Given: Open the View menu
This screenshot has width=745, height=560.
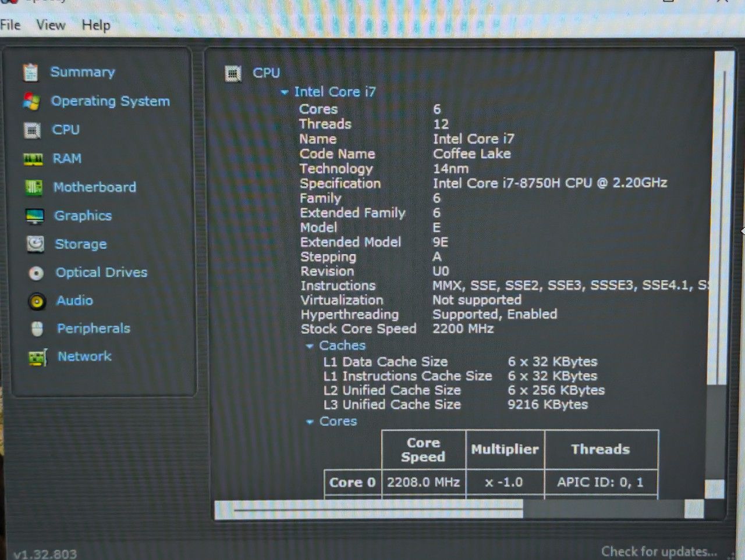Looking at the screenshot, I should tap(51, 25).
